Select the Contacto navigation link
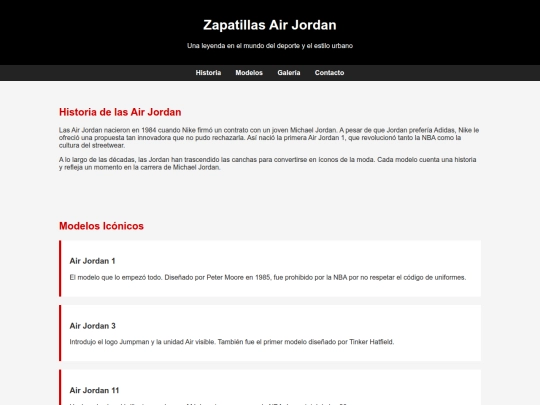 coord(329,73)
